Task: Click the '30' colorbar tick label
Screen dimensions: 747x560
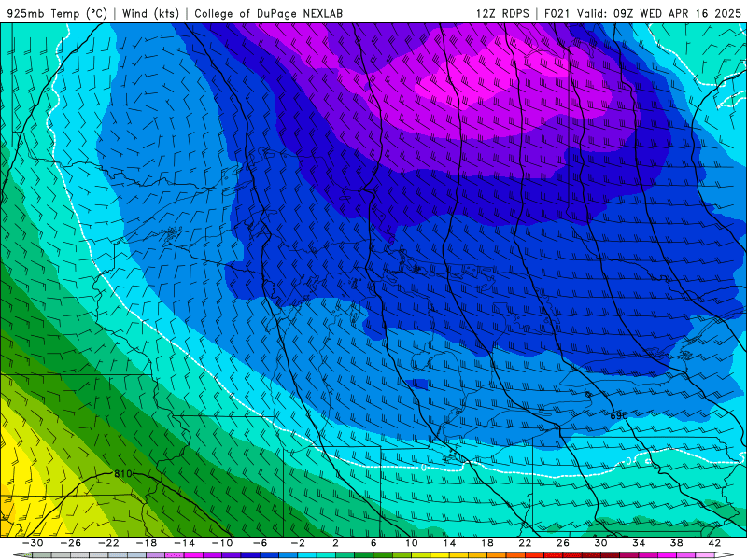Action: click(600, 543)
